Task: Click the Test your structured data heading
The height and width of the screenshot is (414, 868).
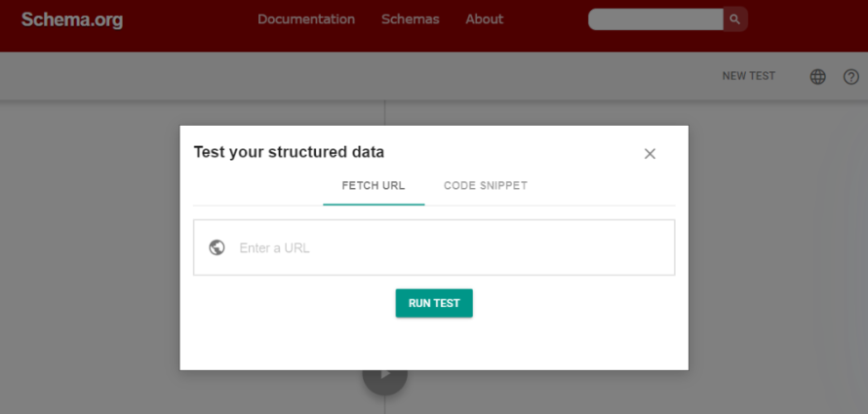Action: tap(289, 152)
